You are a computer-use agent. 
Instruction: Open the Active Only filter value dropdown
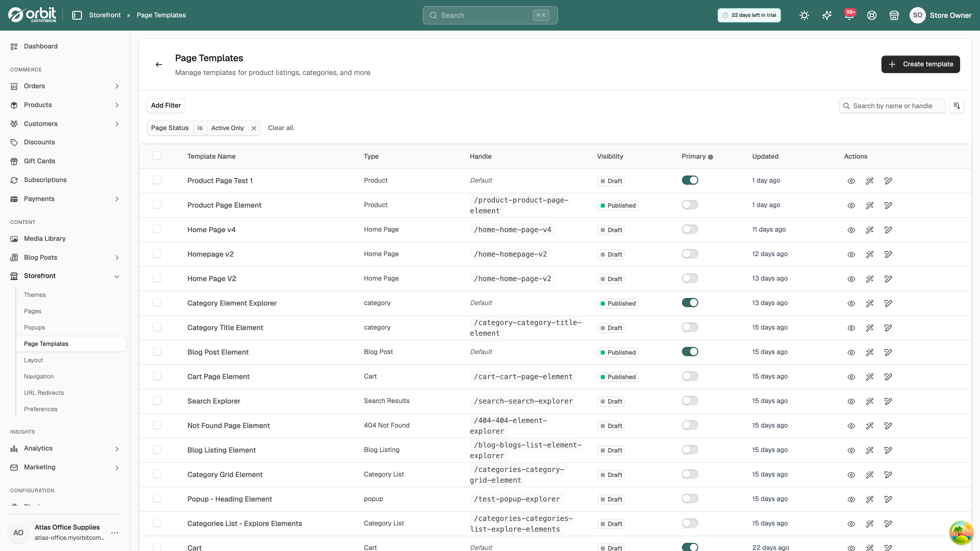(x=227, y=128)
